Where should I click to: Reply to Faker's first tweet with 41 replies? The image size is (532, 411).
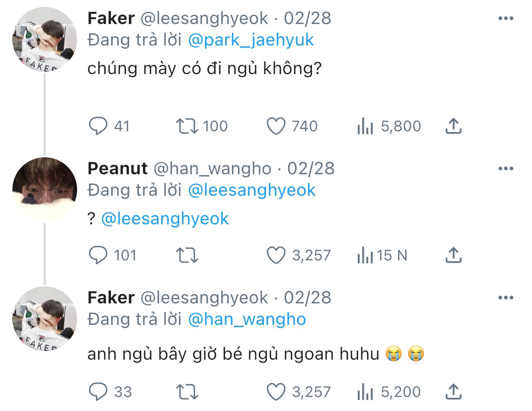pos(98,126)
